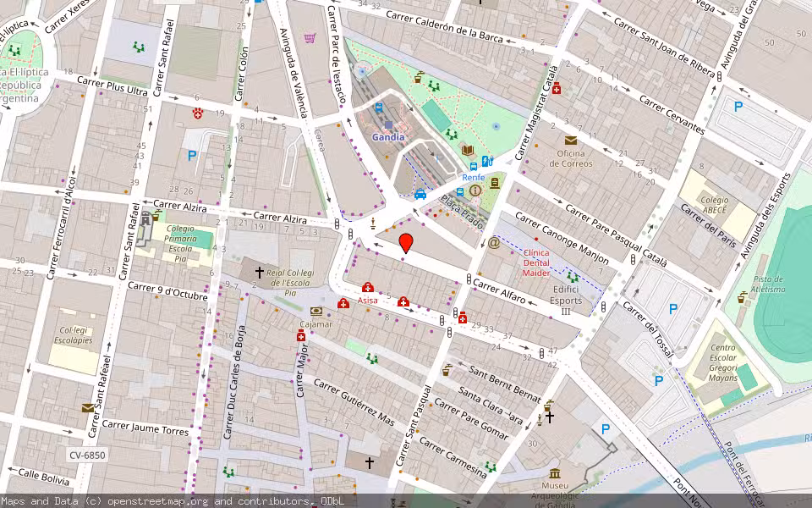
Task: Click the red veterinary paw icon
Action: (x=198, y=113)
